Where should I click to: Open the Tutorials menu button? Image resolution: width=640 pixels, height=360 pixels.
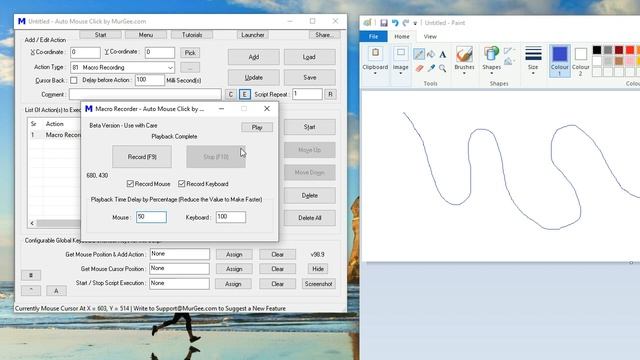coord(192,35)
